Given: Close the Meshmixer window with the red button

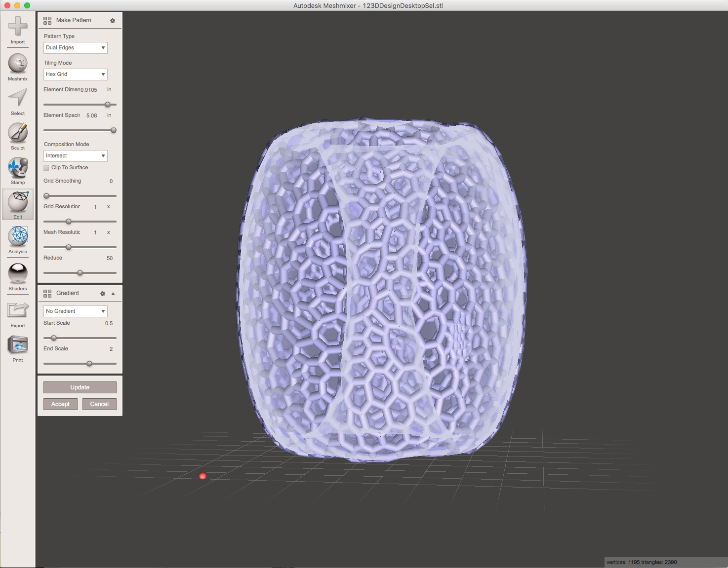Looking at the screenshot, I should pyautogui.click(x=7, y=5).
